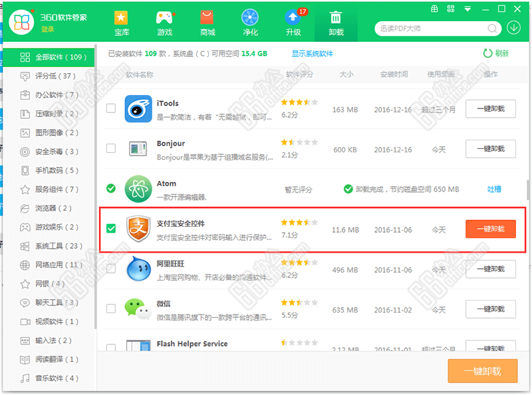Click the 游戏娱乐 gamepad icon
532x395 pixels.
click(x=25, y=227)
